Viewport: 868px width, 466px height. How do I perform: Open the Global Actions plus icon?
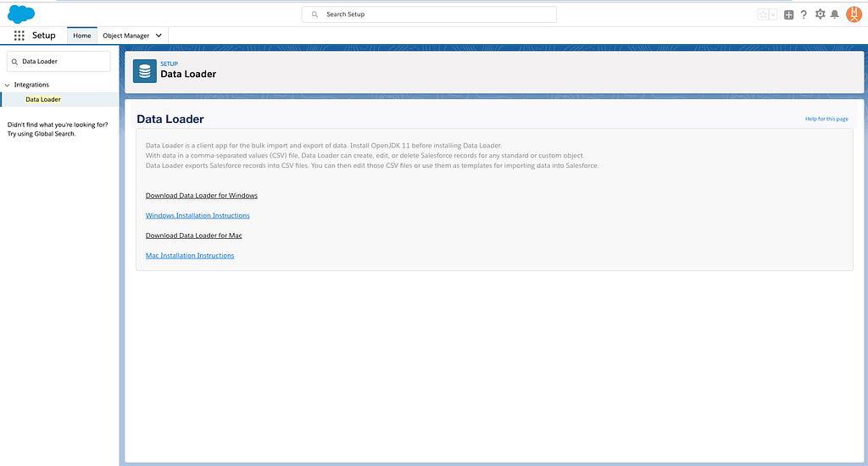(788, 14)
